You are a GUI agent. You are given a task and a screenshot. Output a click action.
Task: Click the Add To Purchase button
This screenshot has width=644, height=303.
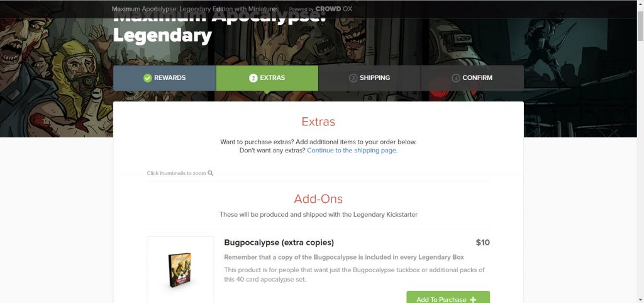point(448,298)
